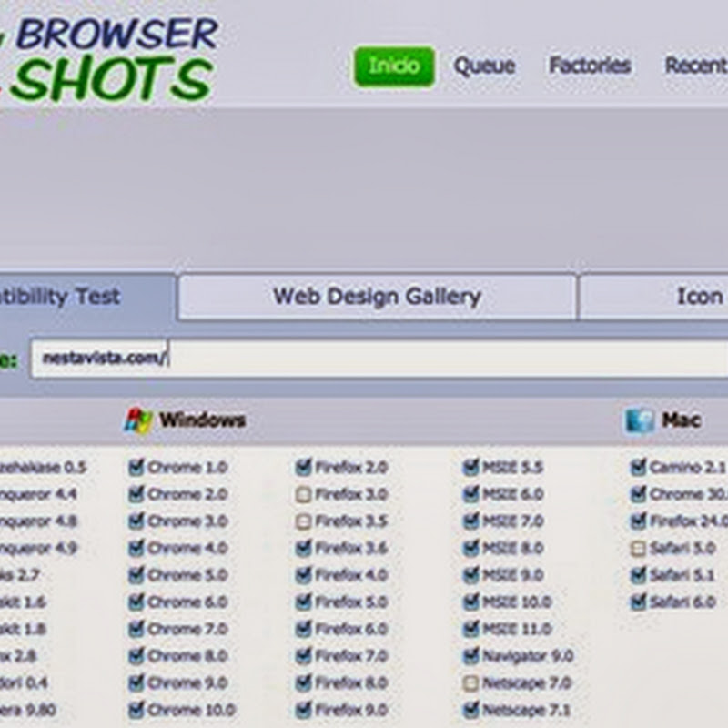Check the Firefox 3.5 box

pyautogui.click(x=304, y=521)
